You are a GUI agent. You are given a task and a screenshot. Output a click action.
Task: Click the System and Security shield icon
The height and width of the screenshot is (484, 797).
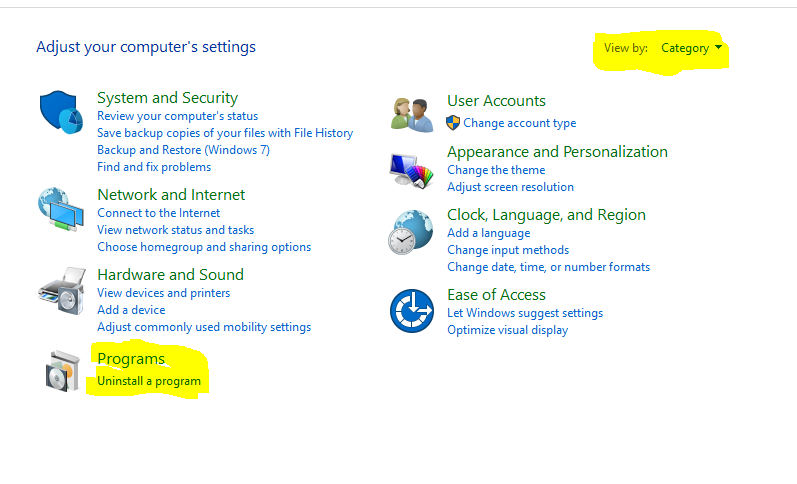61,112
